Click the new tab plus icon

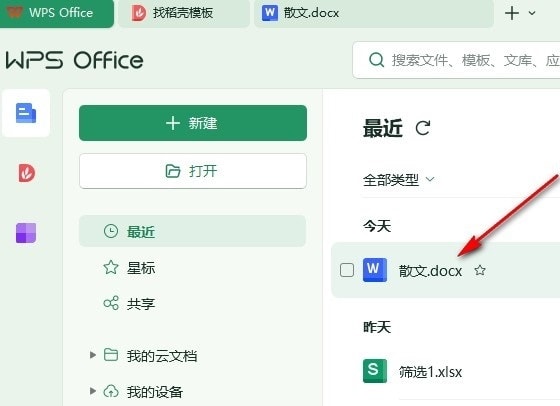512,13
